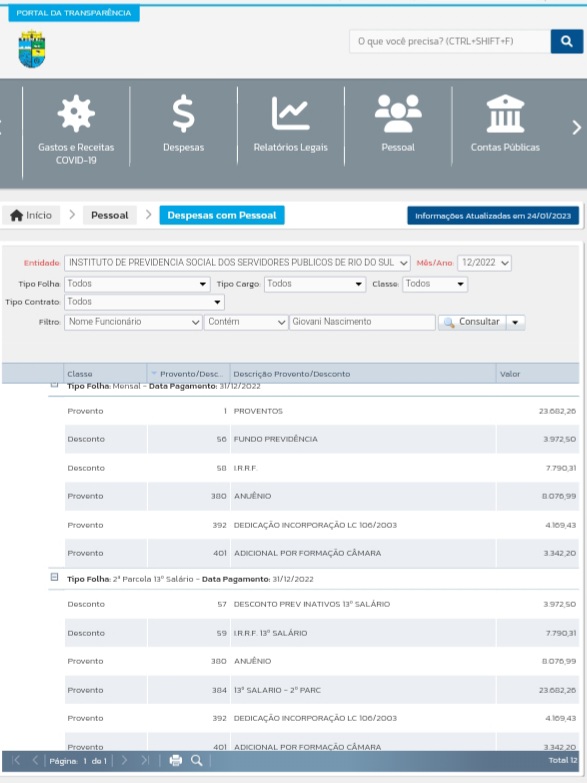Click the magnifier icon in the pager bar
This screenshot has width=587, height=783.
pyautogui.click(x=197, y=761)
